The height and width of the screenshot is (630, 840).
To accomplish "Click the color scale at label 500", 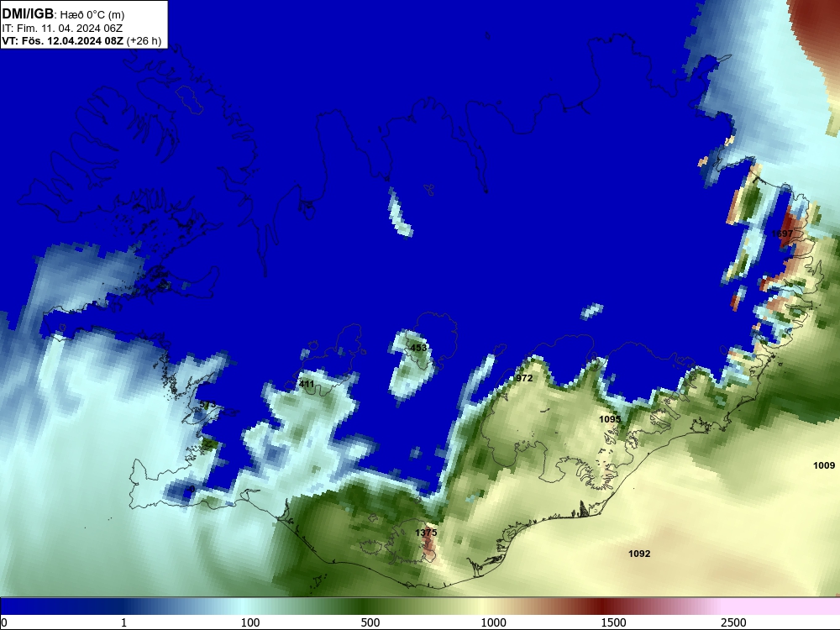I will pos(370,622).
